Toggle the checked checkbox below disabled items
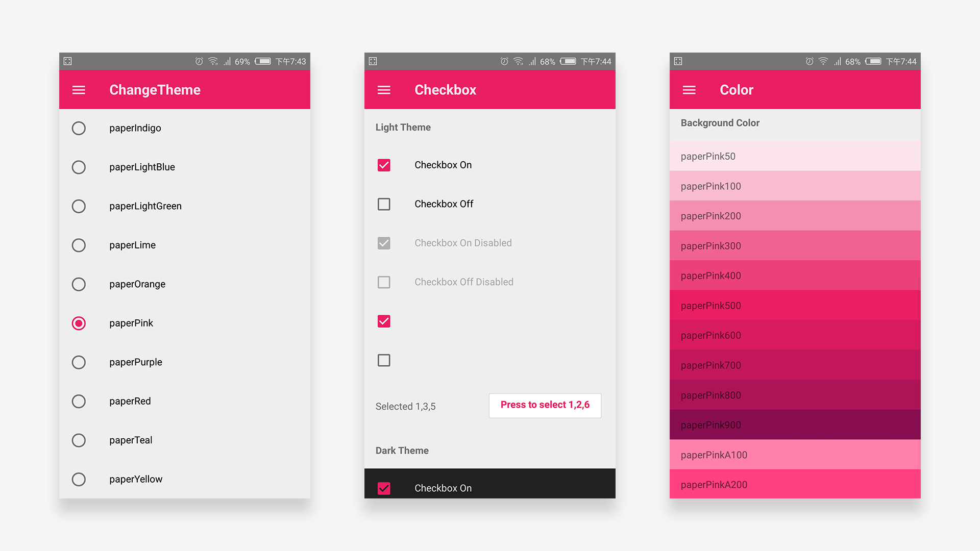 pyautogui.click(x=384, y=321)
